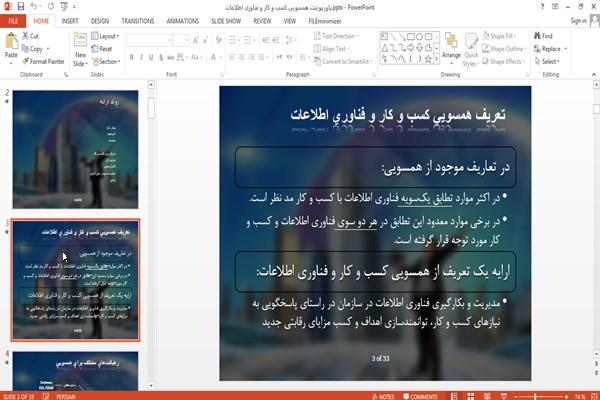
Task: Fit slide to current window
Action: point(595,396)
